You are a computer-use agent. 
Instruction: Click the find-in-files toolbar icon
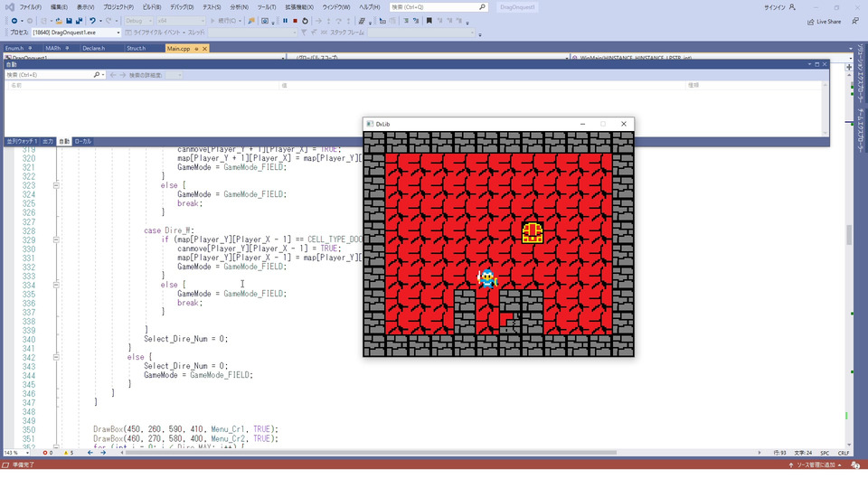click(x=251, y=21)
